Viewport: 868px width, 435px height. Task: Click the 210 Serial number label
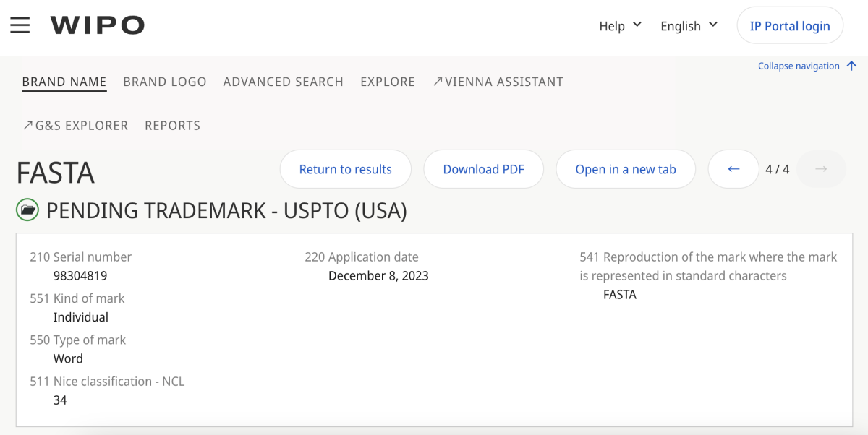click(x=81, y=257)
